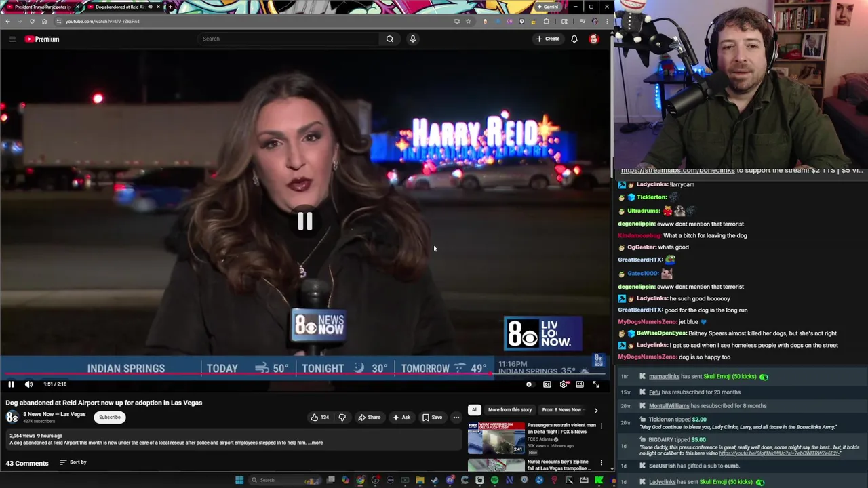This screenshot has width=868, height=488.
Task: Open the 8 News Now channel avatar
Action: [12, 417]
